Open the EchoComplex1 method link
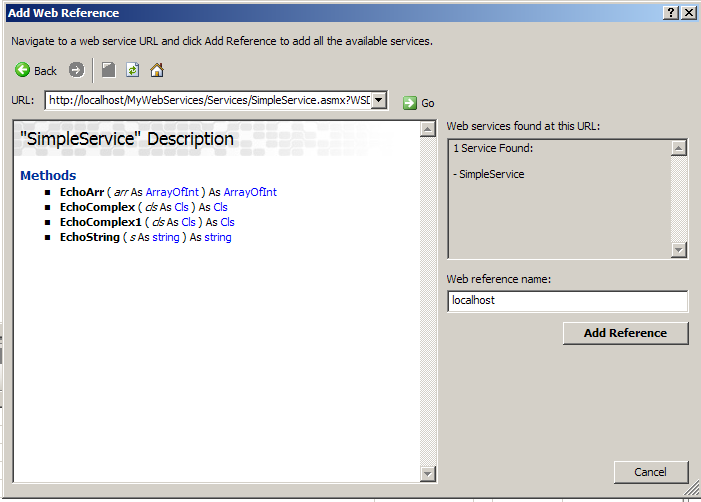701x502 pixels. coord(101,222)
